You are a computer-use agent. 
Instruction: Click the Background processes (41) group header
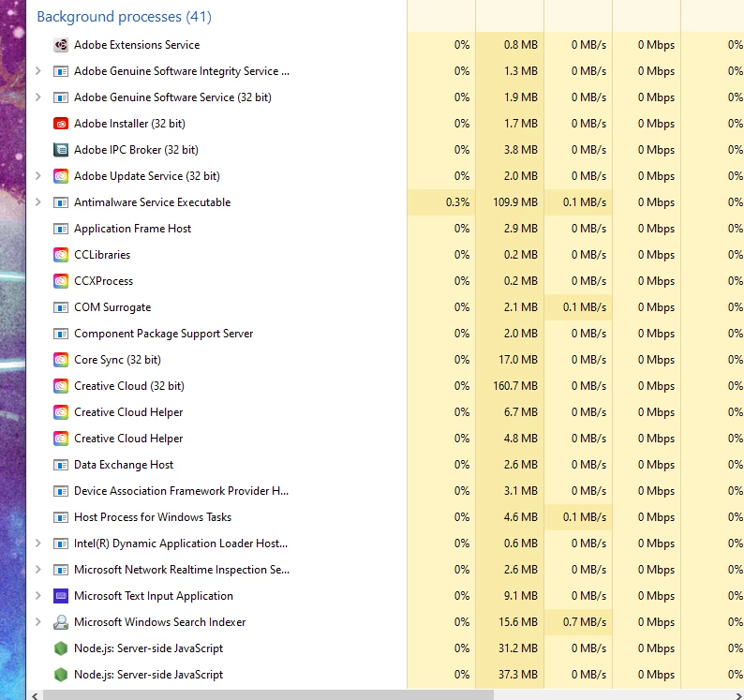point(125,17)
